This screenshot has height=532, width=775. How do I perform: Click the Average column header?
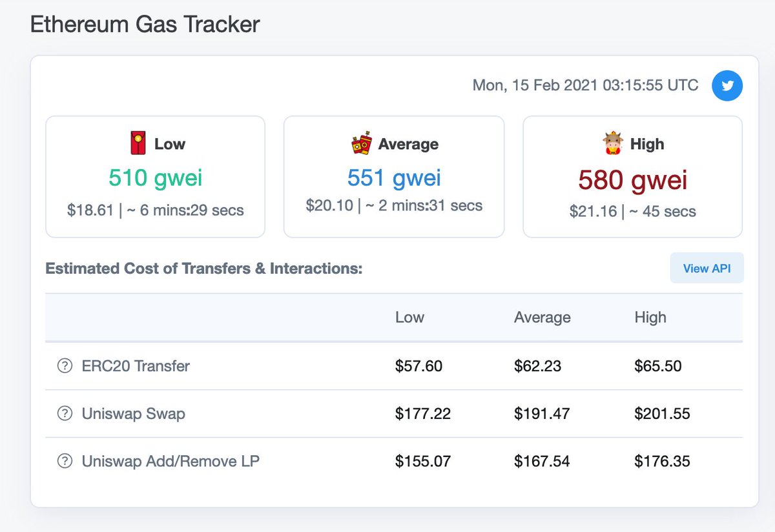(542, 317)
